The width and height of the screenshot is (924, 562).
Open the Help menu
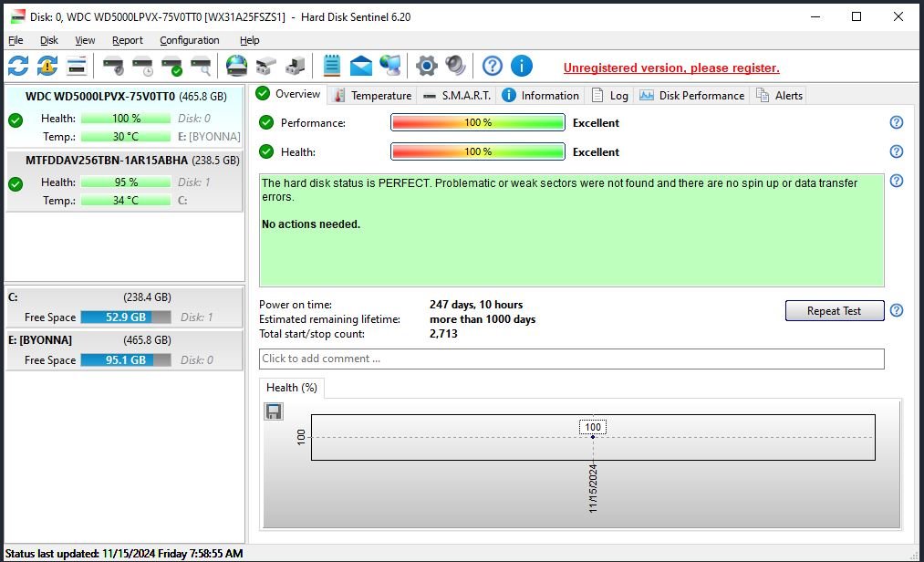[249, 40]
